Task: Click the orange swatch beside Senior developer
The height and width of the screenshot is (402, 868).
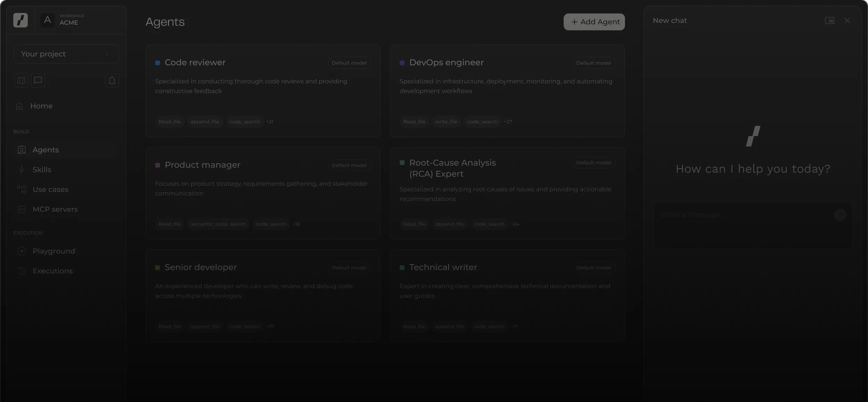Action: coord(158,268)
